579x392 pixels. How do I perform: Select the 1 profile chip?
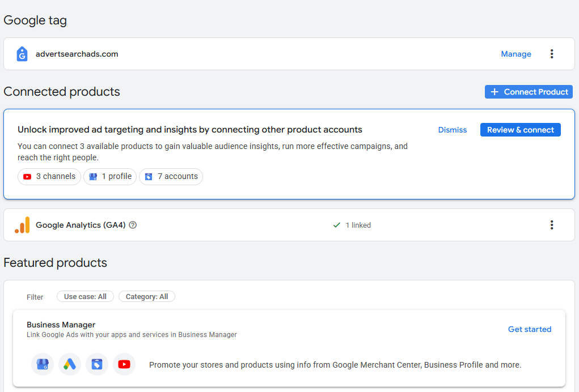coord(110,177)
